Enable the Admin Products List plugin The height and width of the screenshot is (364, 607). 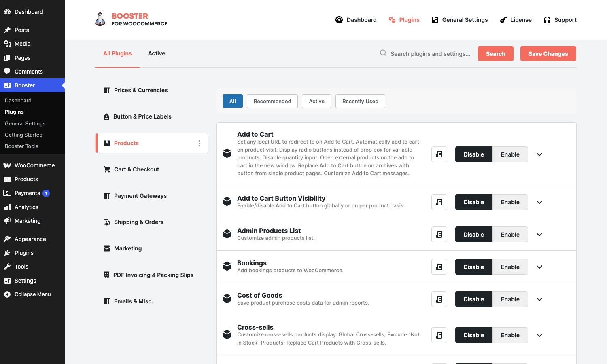coord(510,234)
